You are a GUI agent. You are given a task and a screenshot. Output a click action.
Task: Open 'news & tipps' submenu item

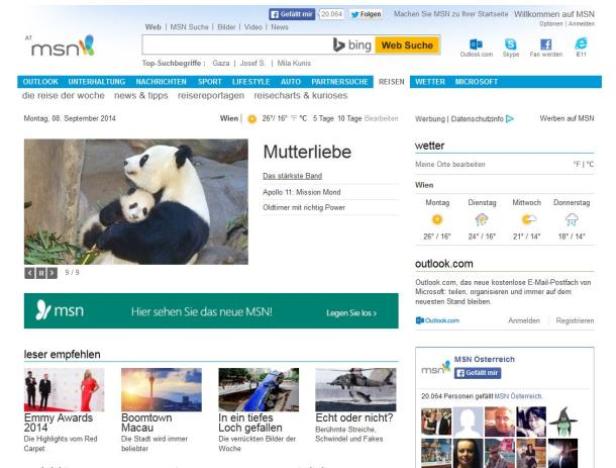click(141, 95)
